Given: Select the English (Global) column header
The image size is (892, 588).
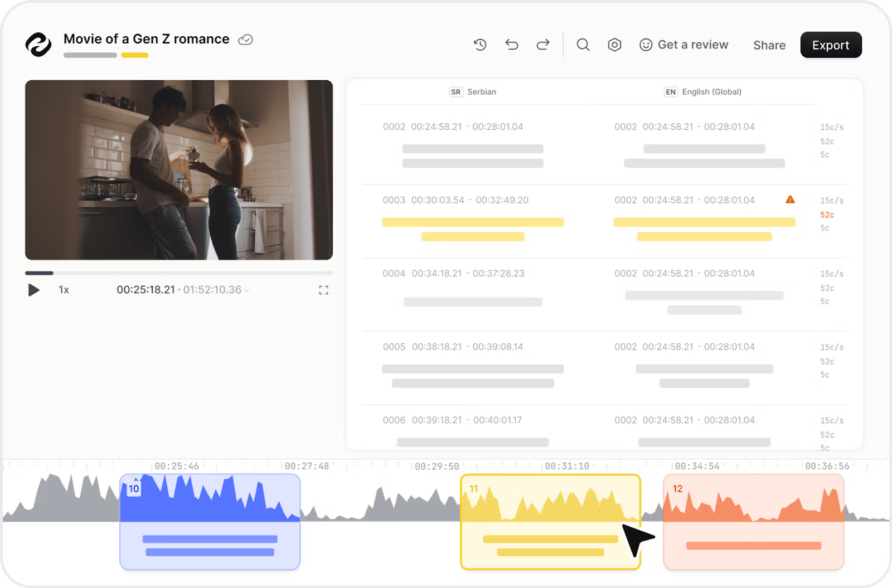Looking at the screenshot, I should 702,92.
